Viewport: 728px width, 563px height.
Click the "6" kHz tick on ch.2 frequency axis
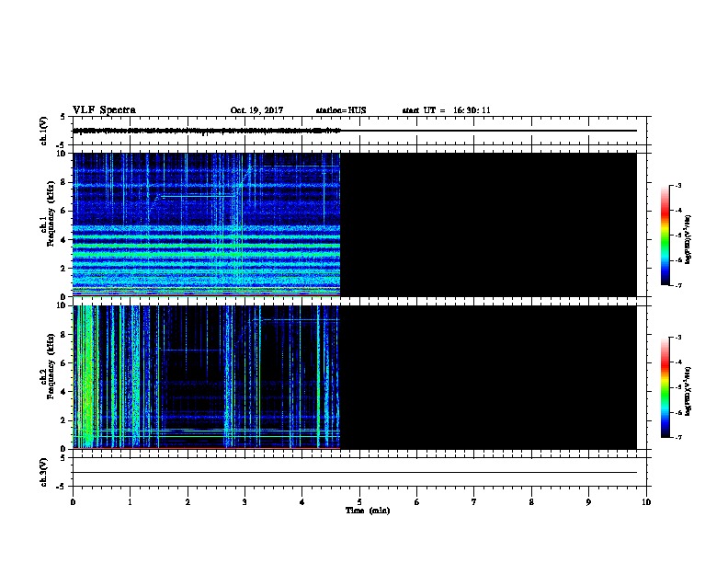point(63,363)
